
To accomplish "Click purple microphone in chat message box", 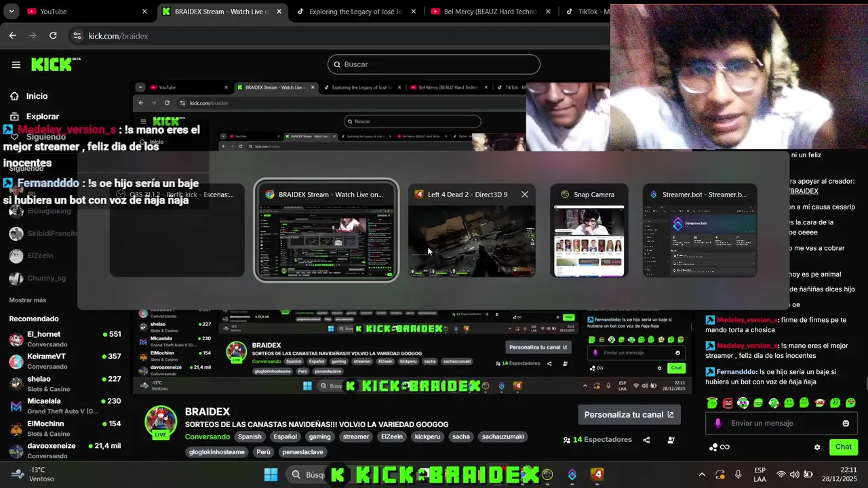I will pos(717,424).
